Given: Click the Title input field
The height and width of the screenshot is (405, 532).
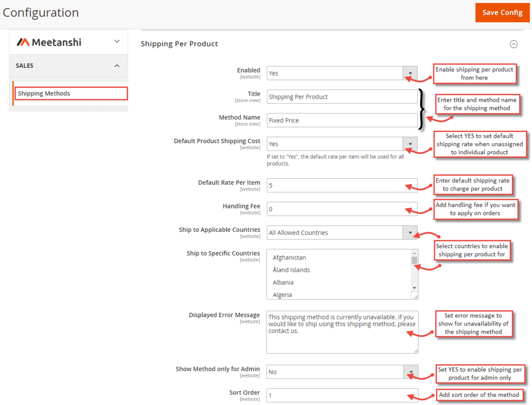Looking at the screenshot, I should (x=342, y=97).
